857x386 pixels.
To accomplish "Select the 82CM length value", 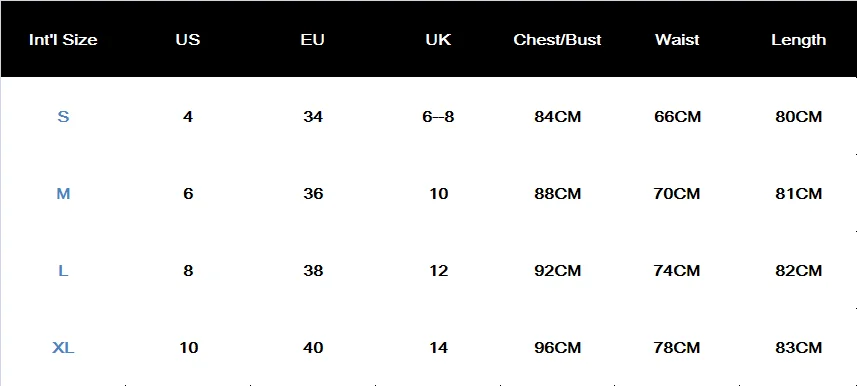I will tap(799, 271).
